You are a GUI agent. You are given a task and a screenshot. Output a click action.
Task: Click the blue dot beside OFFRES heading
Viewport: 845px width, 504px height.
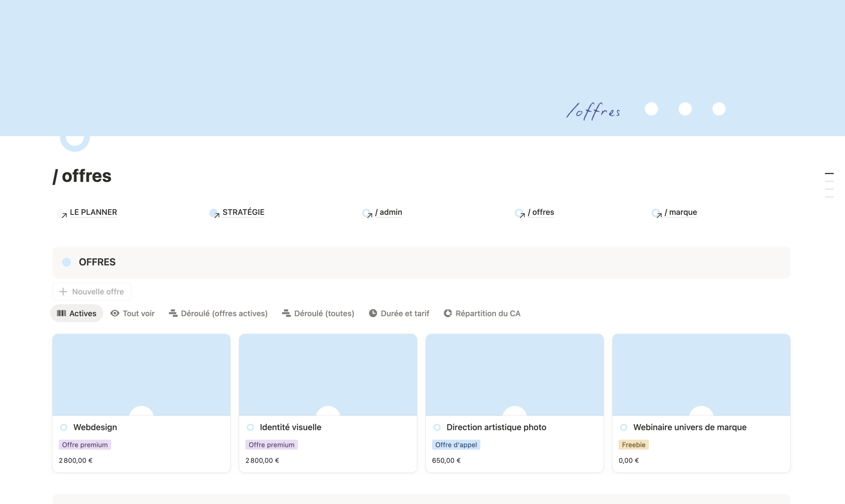click(x=66, y=262)
